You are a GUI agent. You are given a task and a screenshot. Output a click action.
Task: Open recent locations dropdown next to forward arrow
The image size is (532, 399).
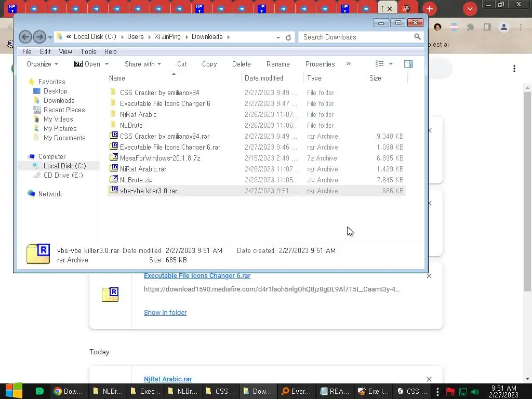click(50, 37)
